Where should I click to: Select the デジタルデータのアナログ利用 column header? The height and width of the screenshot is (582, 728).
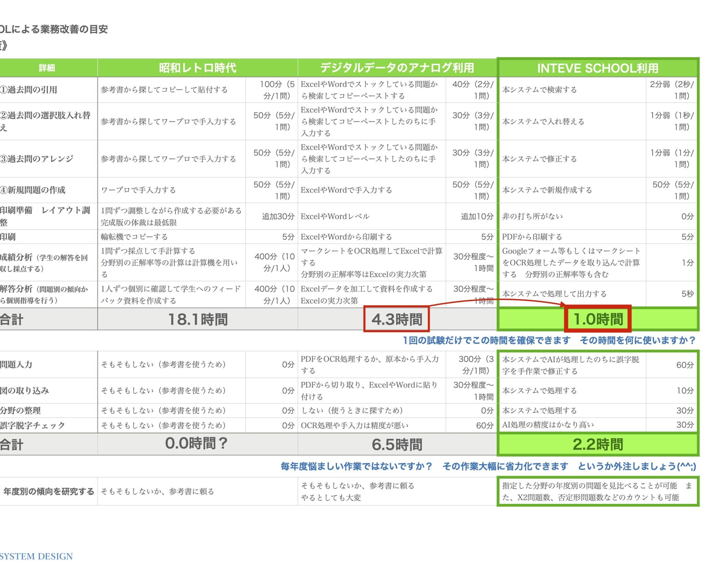397,68
